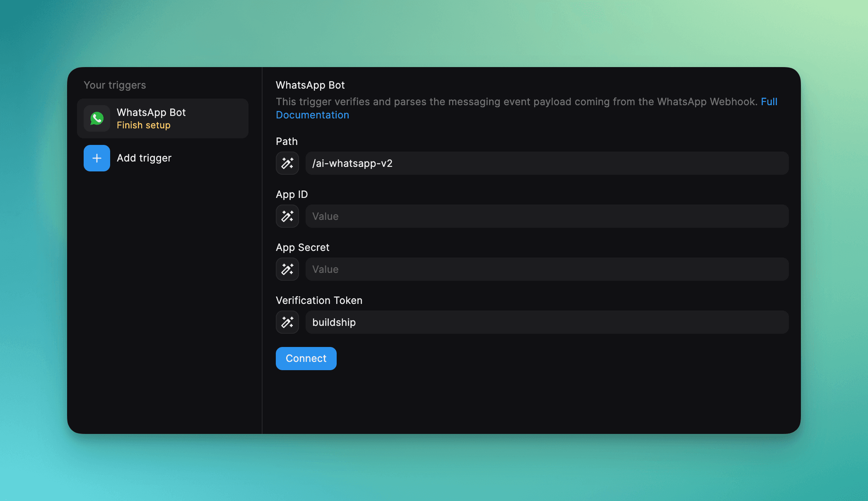The width and height of the screenshot is (868, 501).
Task: Click the App ID field label
Action: (x=292, y=195)
